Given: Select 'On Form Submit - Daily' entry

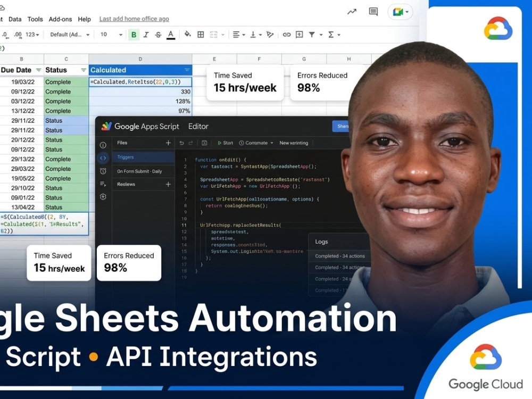Looking at the screenshot, I should (x=143, y=171).
